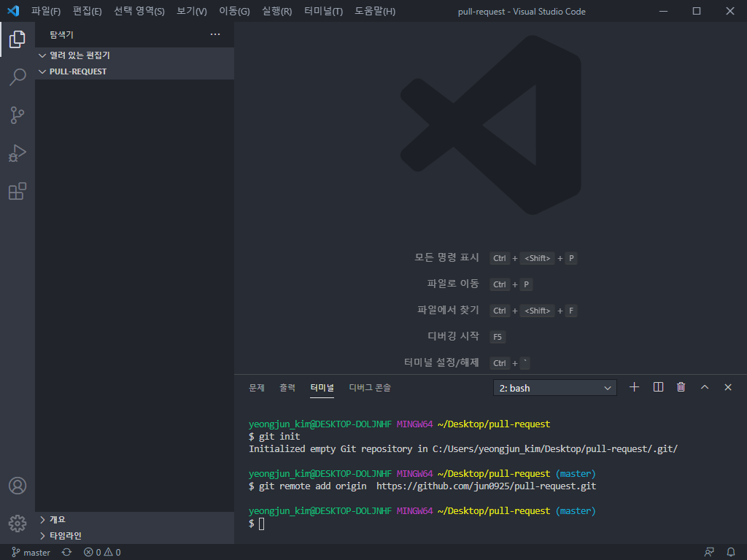Split the terminal panel
Viewport: 747px width, 560px height.
[x=658, y=387]
